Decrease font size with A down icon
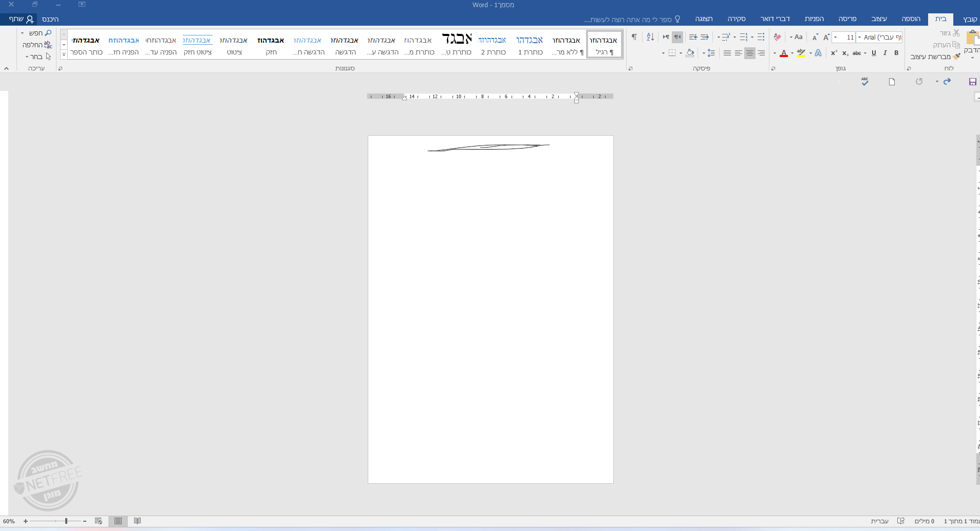Screen dimensions: 980x531 [x=815, y=37]
